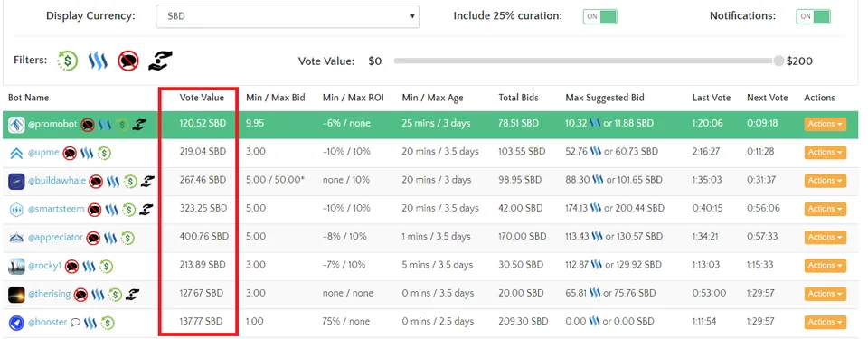Click the @smartsteem hexagon avatar icon
The width and height of the screenshot is (868, 339).
pyautogui.click(x=16, y=210)
